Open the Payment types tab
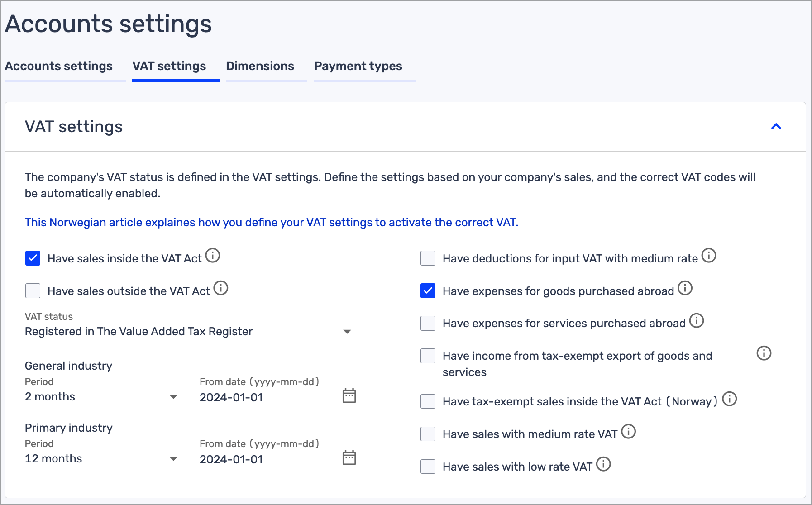The width and height of the screenshot is (812, 505). 358,66
